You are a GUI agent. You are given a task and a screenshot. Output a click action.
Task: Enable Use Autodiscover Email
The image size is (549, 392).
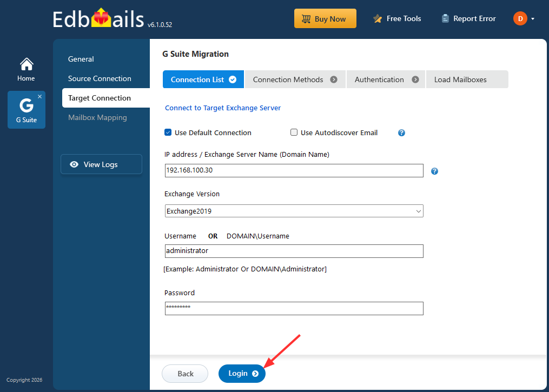[294, 132]
